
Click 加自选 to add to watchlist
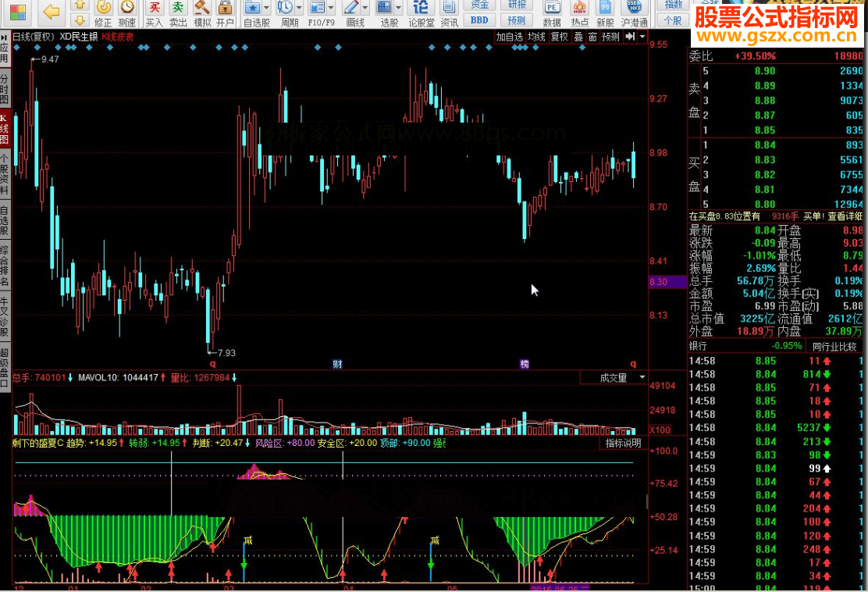pyautogui.click(x=509, y=37)
